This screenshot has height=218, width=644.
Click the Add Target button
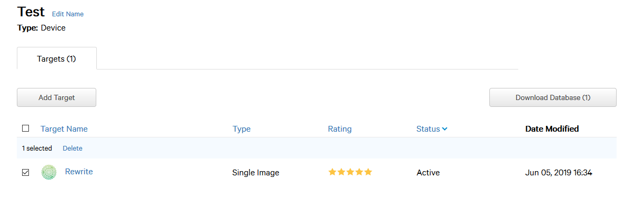57,97
